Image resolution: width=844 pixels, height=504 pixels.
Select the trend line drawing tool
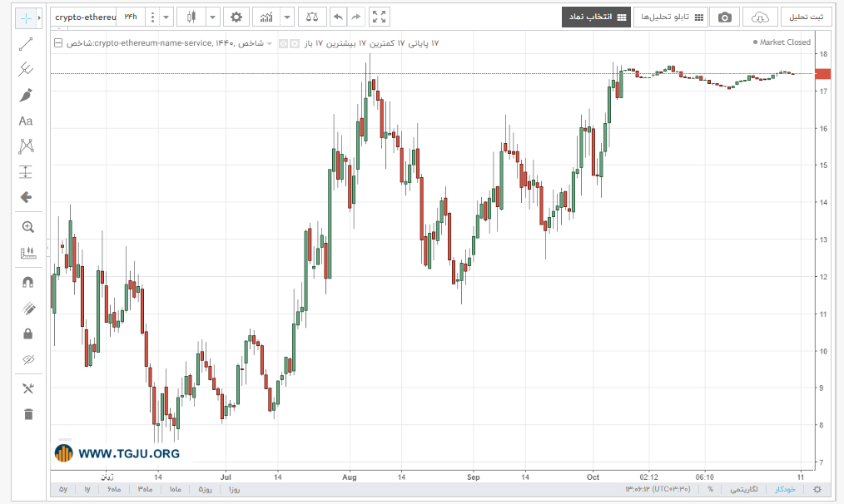[x=26, y=44]
